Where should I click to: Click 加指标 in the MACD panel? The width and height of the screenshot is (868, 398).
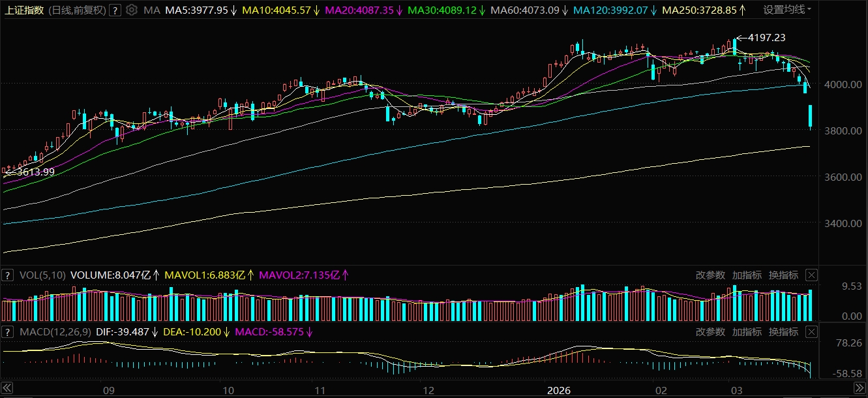point(746,331)
